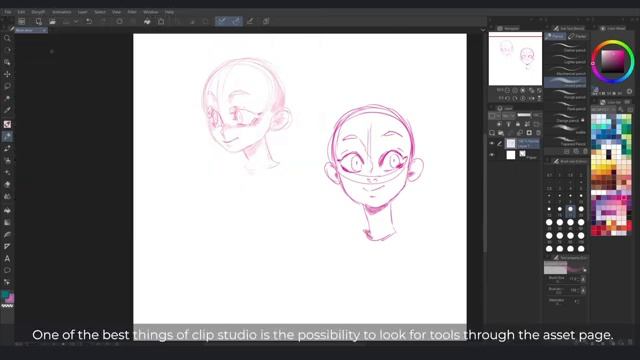The height and width of the screenshot is (360, 640).
Task: Select brush size 12 dot
Action: point(549,209)
